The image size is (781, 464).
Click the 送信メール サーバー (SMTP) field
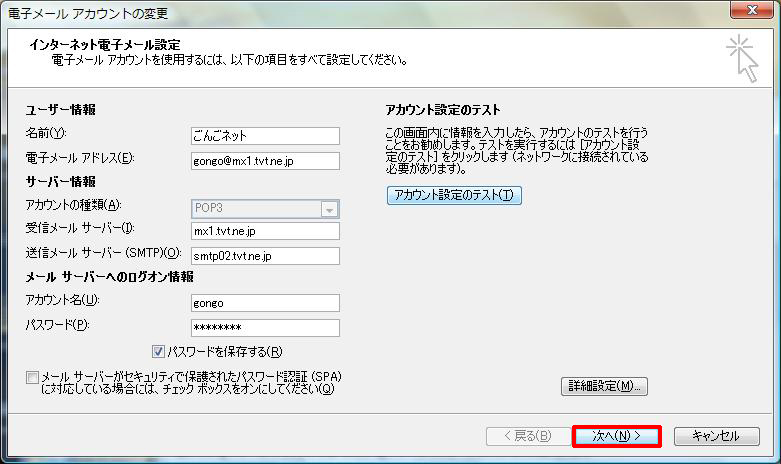point(265,256)
